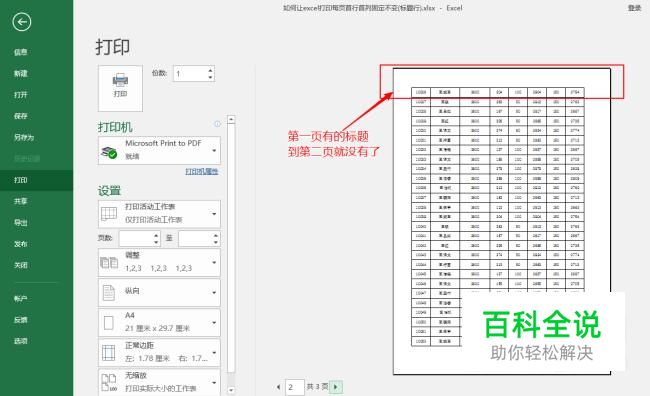Click the settings panel scrollbar up arrow
The height and width of the screenshot is (396, 650).
231,120
